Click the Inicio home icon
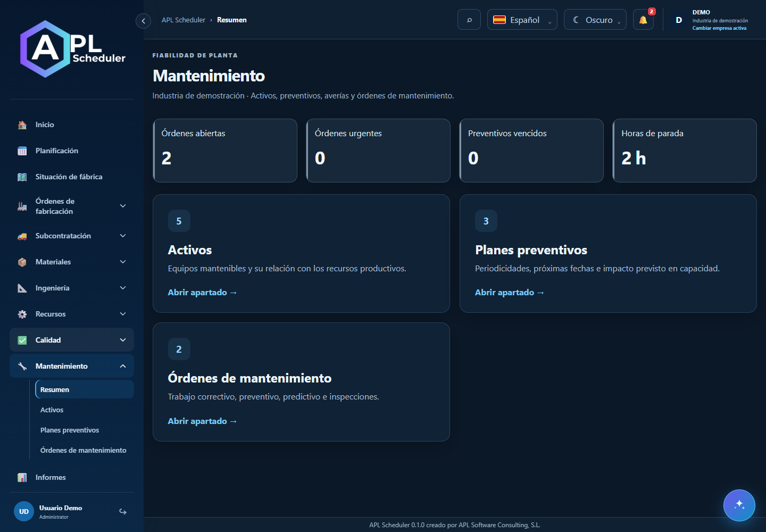This screenshot has height=532, width=766. coord(22,125)
